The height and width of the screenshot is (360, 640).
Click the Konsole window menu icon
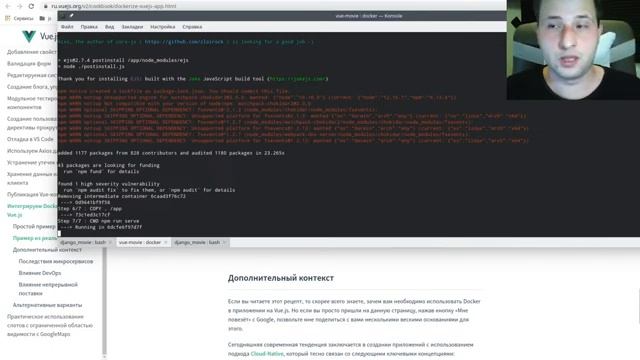click(62, 16)
